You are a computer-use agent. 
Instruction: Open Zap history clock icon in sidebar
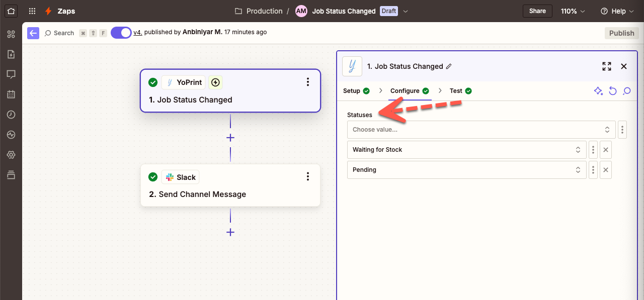pos(11,115)
